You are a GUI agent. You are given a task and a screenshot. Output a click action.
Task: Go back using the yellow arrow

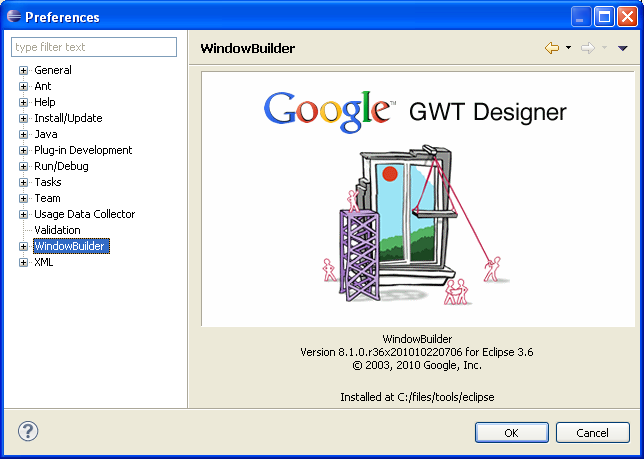tap(552, 48)
